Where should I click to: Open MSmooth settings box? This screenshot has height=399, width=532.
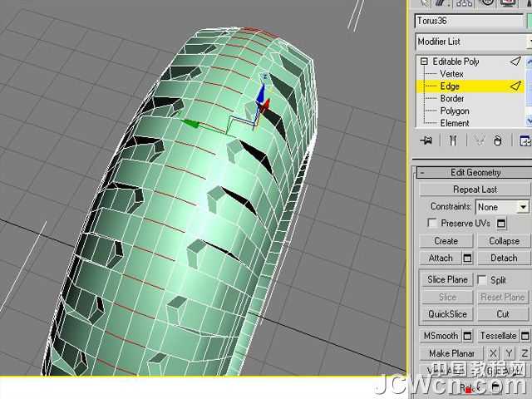(x=467, y=336)
